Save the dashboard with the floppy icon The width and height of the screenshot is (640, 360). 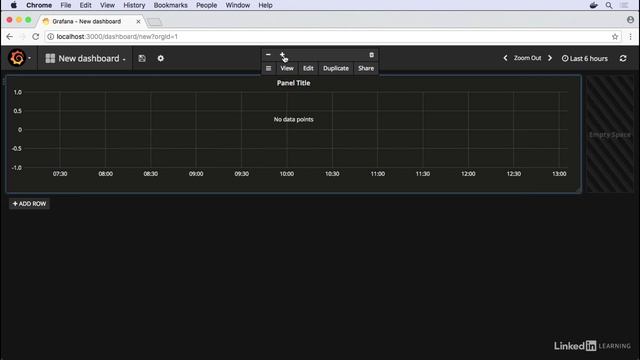[142, 58]
